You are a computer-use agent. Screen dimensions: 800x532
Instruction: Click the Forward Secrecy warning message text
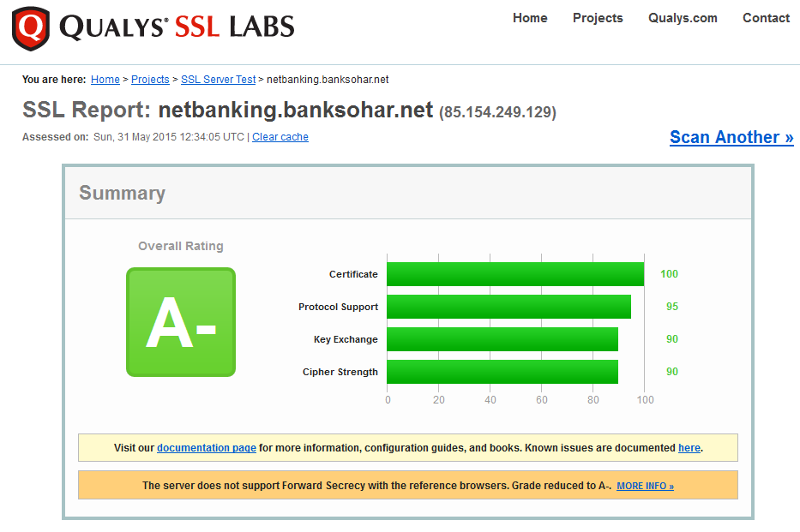pos(376,486)
